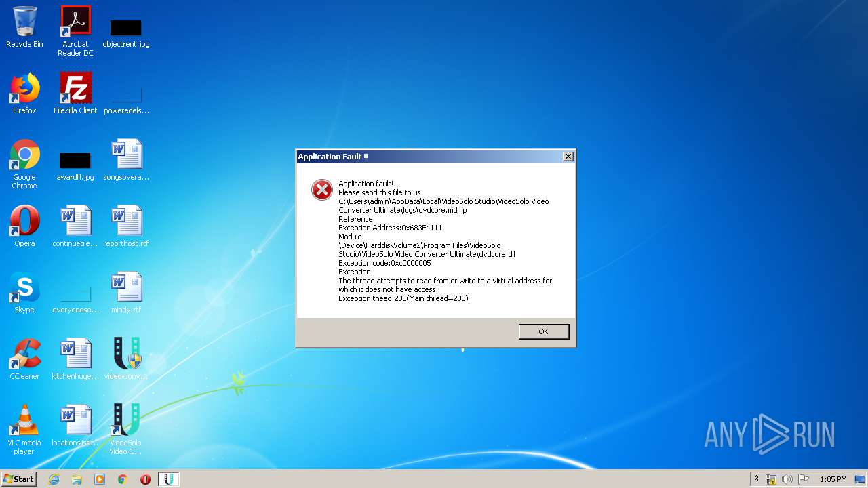
Task: Open the Action Center flag icon
Action: click(804, 479)
